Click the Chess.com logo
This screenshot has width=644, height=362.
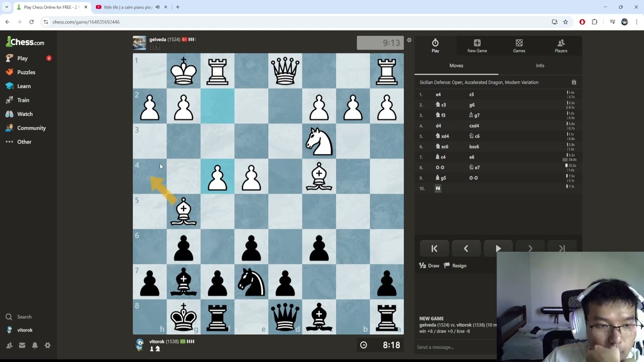25,42
